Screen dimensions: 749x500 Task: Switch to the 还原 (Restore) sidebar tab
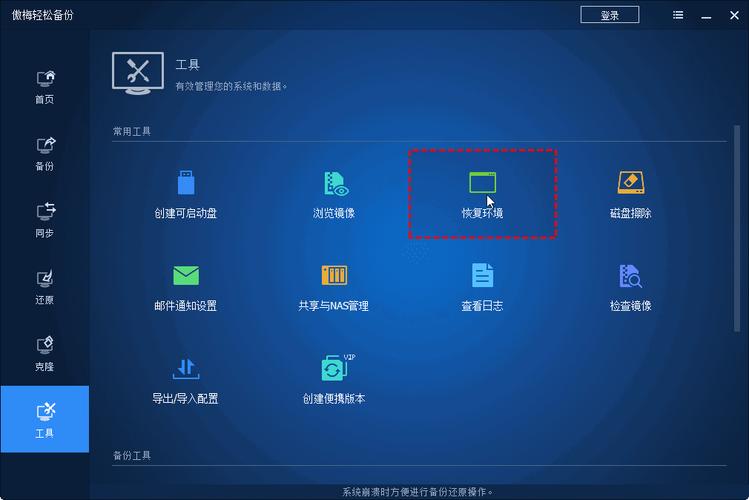tap(45, 287)
